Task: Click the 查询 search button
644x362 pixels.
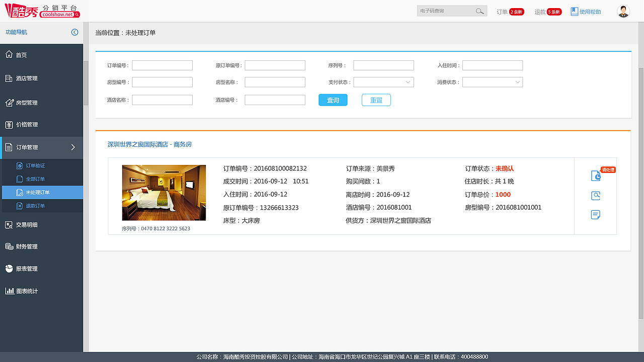Action: (333, 100)
